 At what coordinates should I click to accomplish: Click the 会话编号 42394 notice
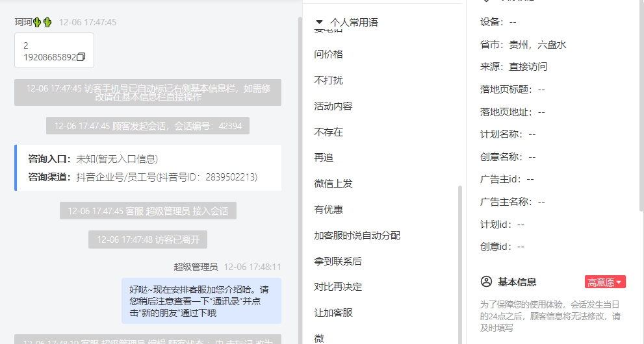(148, 126)
